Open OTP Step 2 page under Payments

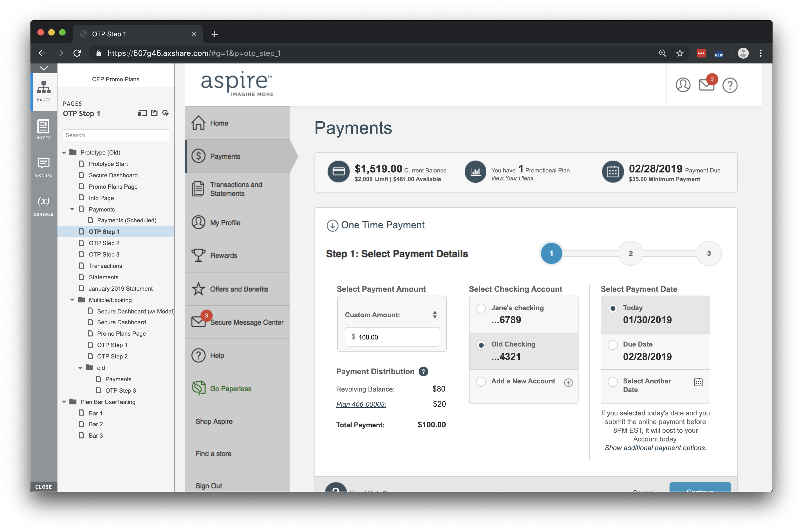104,243
